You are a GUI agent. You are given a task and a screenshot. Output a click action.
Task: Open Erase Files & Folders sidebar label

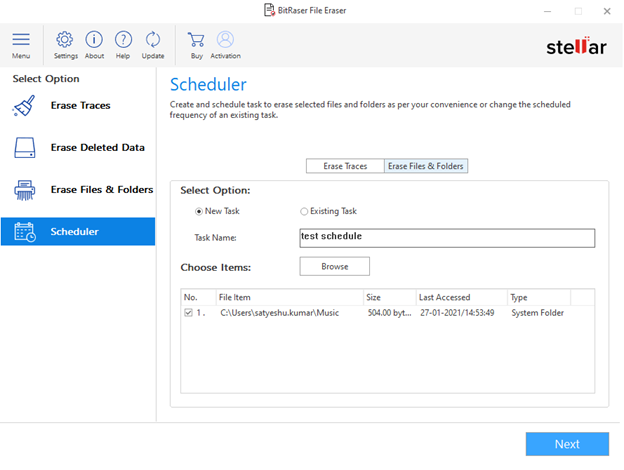point(102,190)
